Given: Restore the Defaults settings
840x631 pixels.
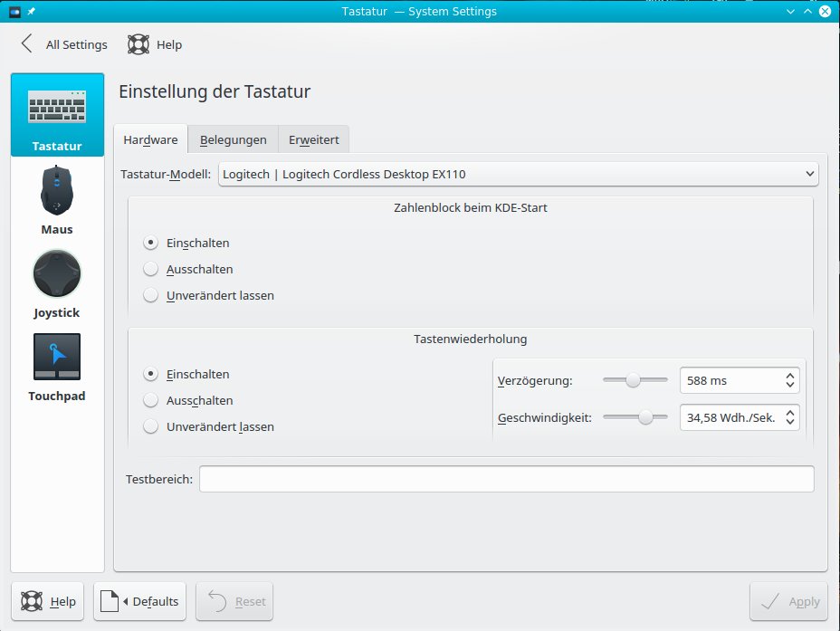Looking at the screenshot, I should click(139, 601).
